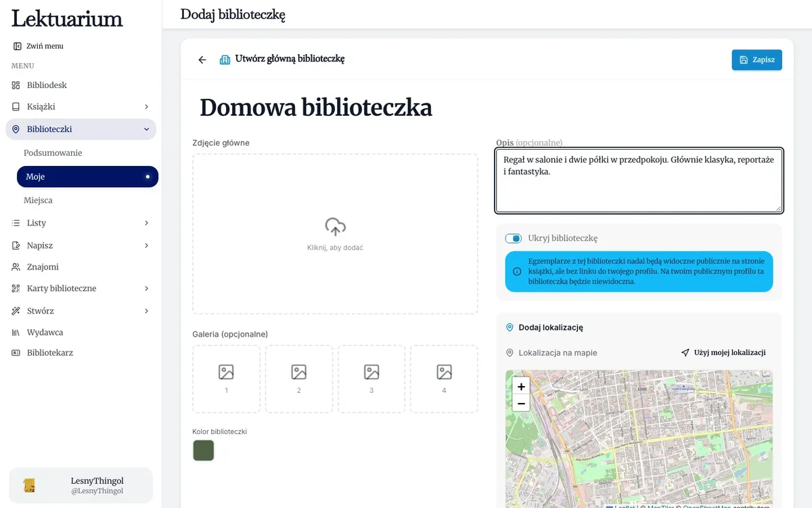Expand the Stwórz submenu chevron

(x=146, y=311)
